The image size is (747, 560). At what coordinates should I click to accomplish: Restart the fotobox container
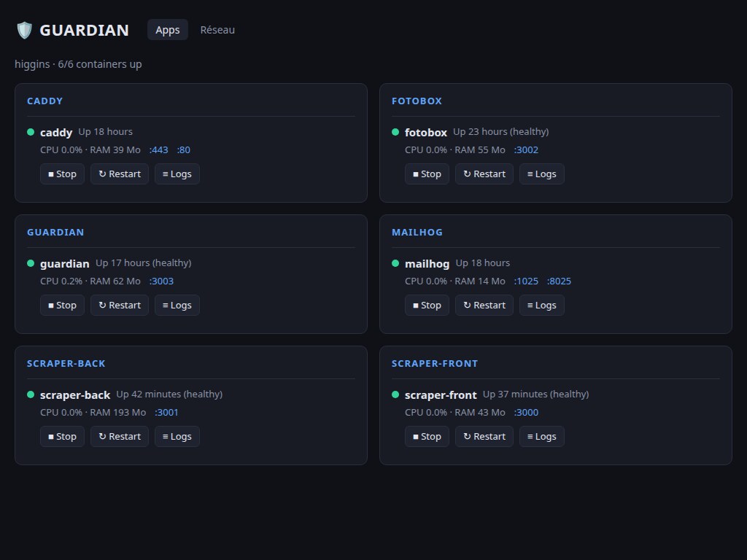(x=484, y=174)
